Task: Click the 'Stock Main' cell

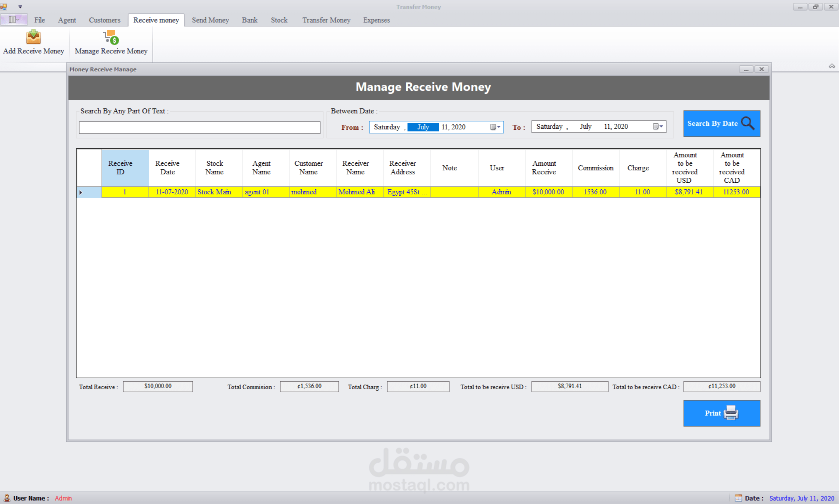Action: 219,192
